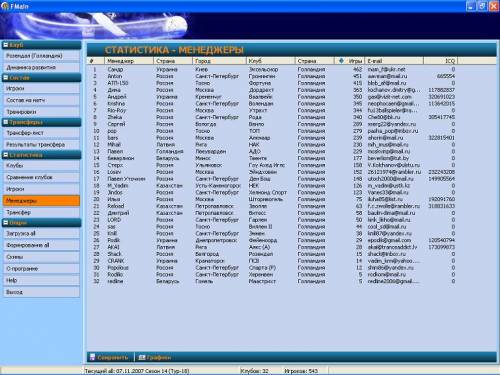Image resolution: width=500 pixels, height=375 pixels.
Task: Click the save icon beside Сохранить
Action: (92, 357)
